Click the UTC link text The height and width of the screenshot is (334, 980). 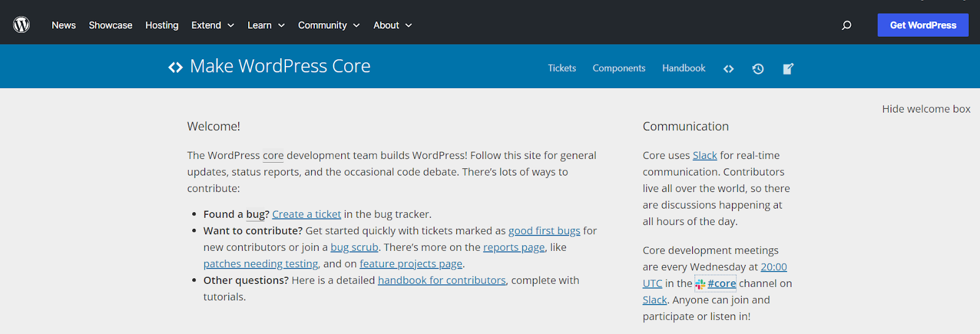pyautogui.click(x=652, y=283)
